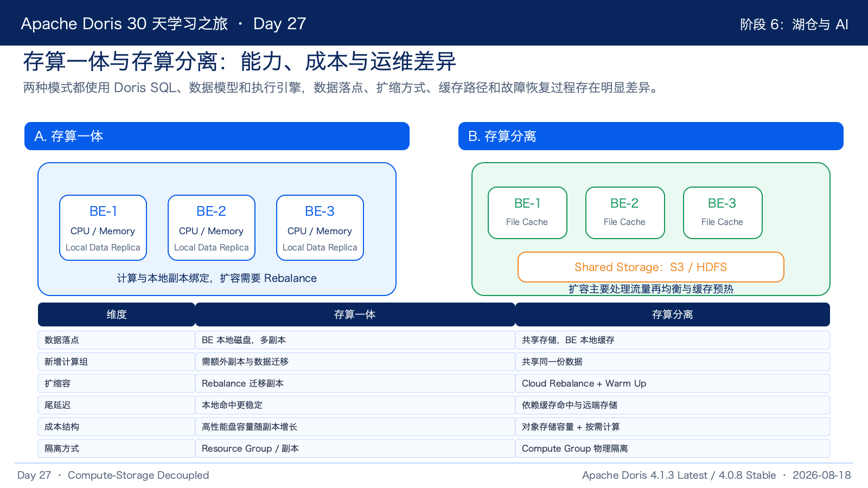
Task: Select cell '共享同一份数据'
Action: click(x=673, y=362)
